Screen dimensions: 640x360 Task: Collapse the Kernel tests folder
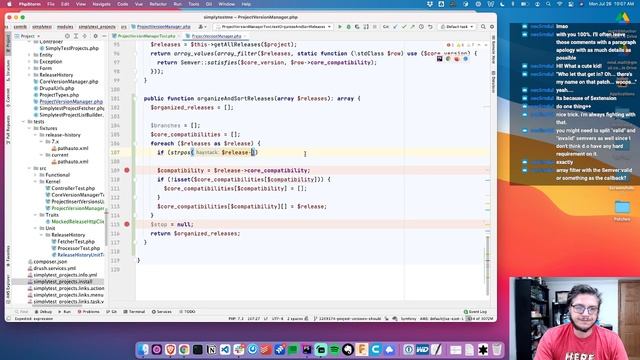point(36,182)
